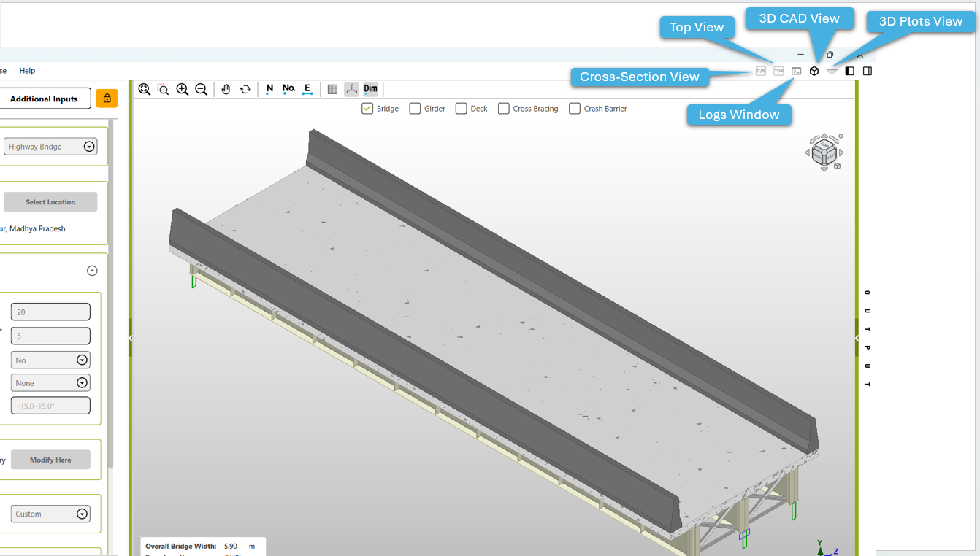
Task: Click the input field containing 5
Action: point(50,336)
